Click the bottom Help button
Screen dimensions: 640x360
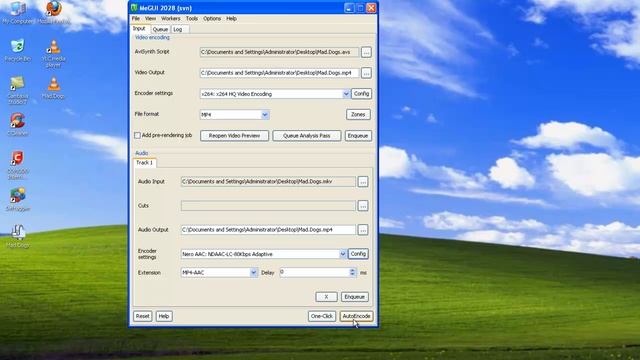[164, 316]
